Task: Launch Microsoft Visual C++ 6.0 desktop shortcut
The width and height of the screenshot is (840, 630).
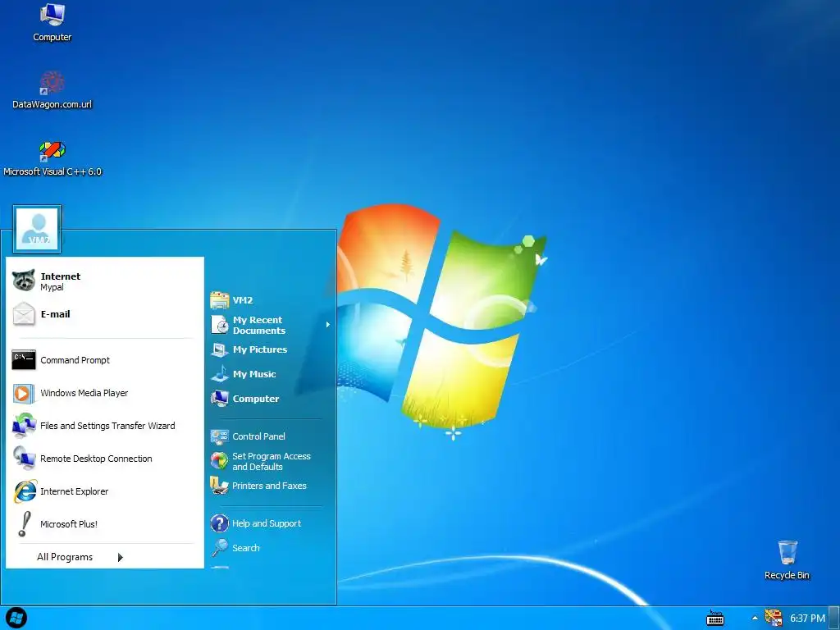Action: pos(52,158)
